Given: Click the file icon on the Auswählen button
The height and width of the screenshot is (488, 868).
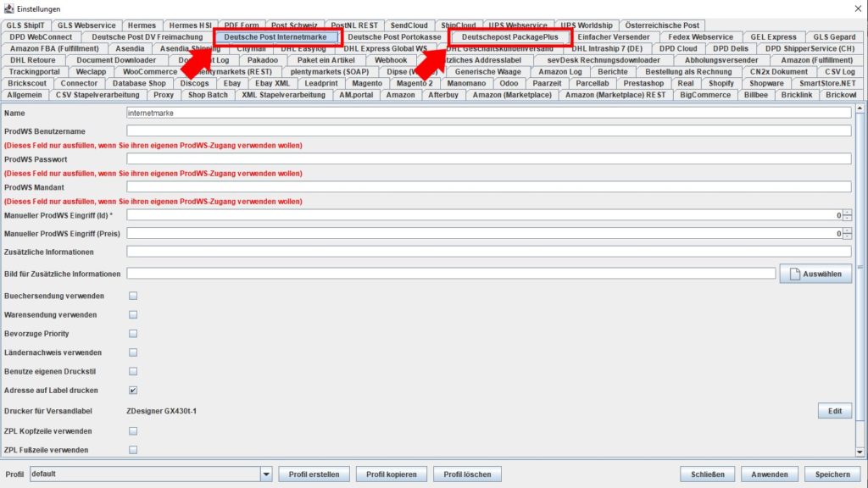Looking at the screenshot, I should (794, 274).
